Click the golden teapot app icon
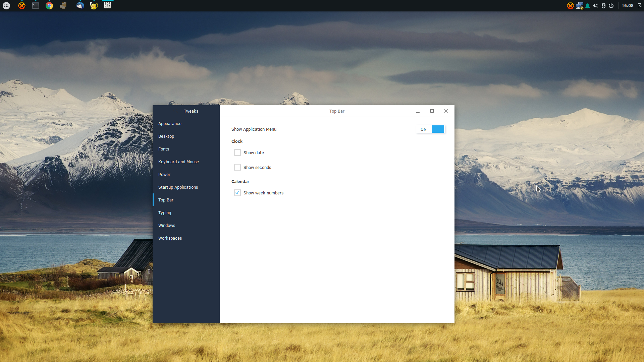 pyautogui.click(x=94, y=6)
